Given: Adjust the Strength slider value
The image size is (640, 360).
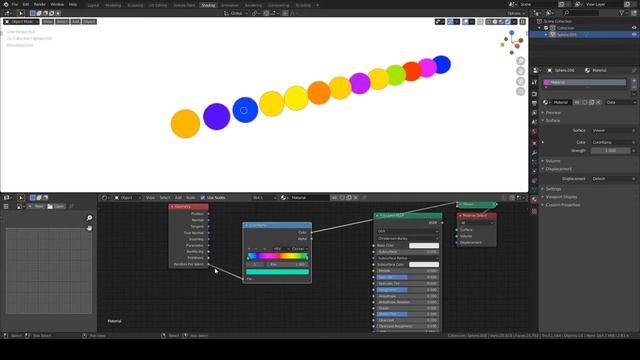Looking at the screenshot, I should coord(610,151).
